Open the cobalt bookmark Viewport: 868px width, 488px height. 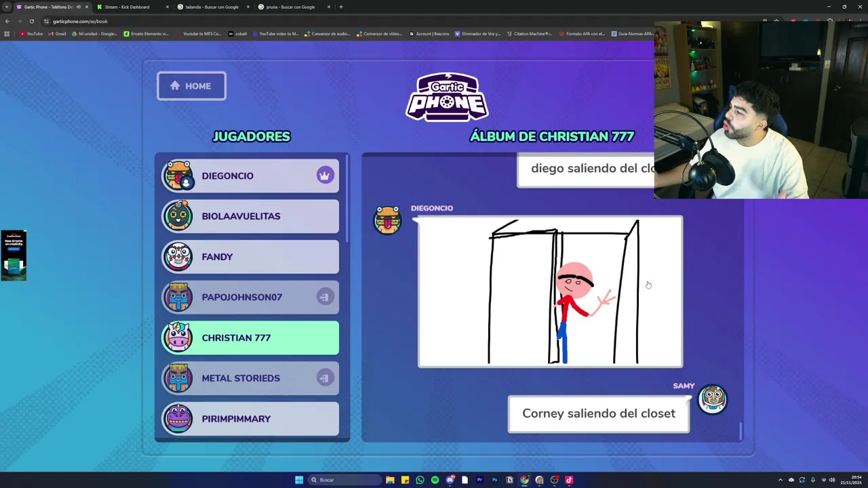click(x=237, y=33)
